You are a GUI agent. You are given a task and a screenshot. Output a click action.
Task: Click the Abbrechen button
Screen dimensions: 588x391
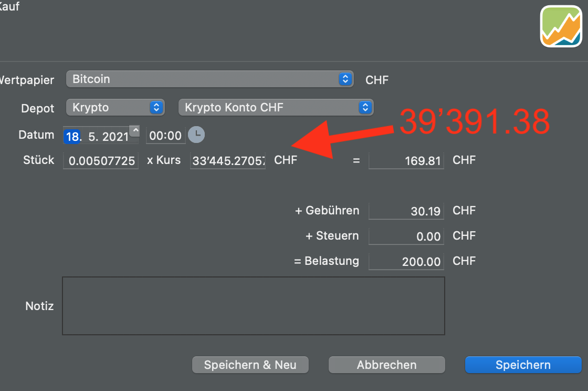tap(386, 364)
